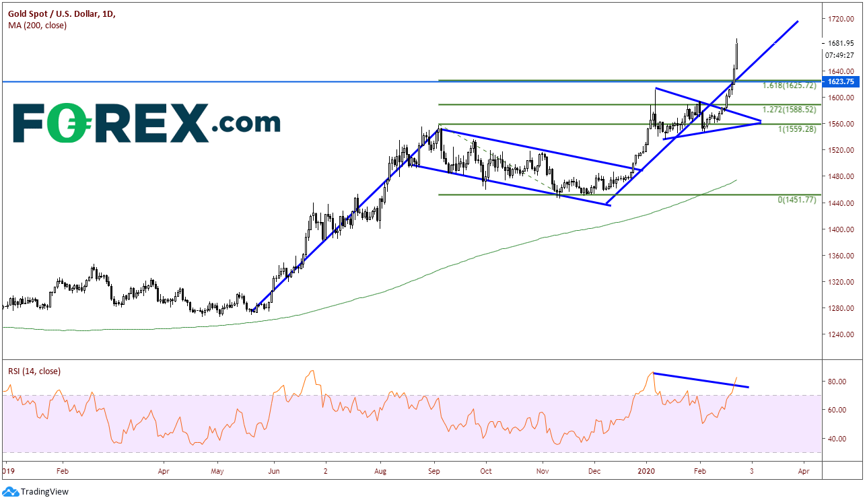The image size is (867, 504).
Task: Click the Dec date axis label
Action: coord(593,470)
